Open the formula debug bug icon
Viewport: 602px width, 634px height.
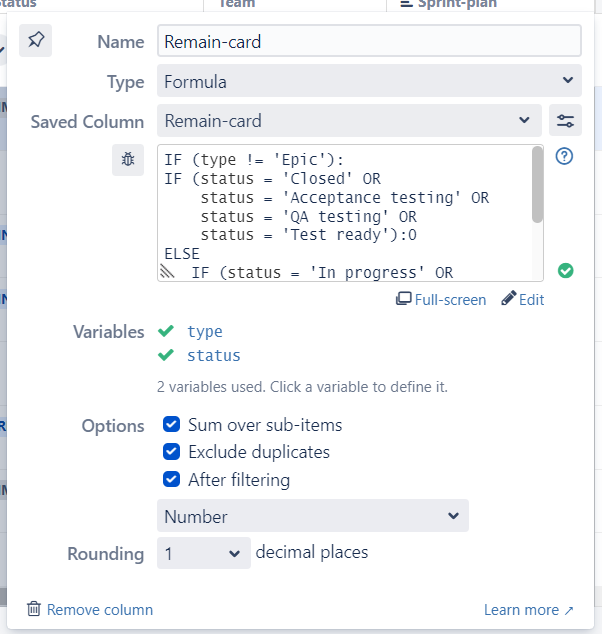coord(128,160)
